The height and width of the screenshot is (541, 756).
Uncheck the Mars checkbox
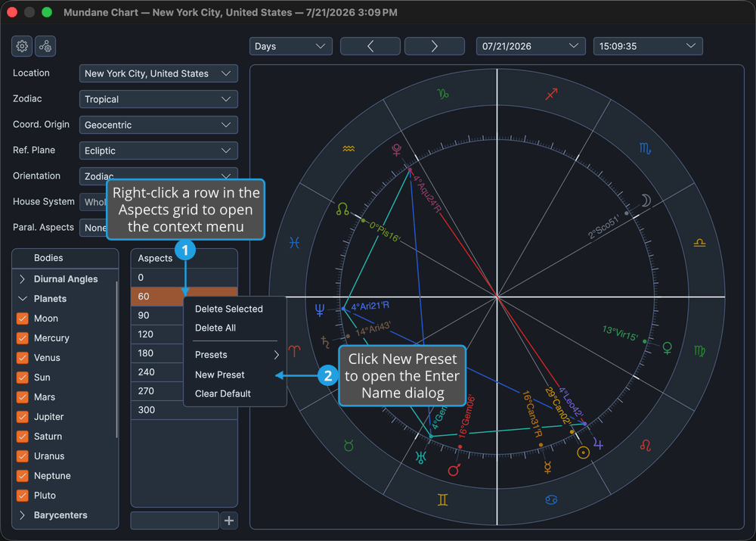pyautogui.click(x=22, y=397)
